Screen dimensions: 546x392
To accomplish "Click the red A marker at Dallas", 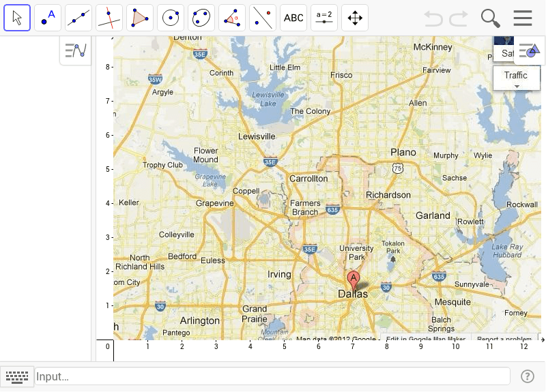I will coord(354,280).
